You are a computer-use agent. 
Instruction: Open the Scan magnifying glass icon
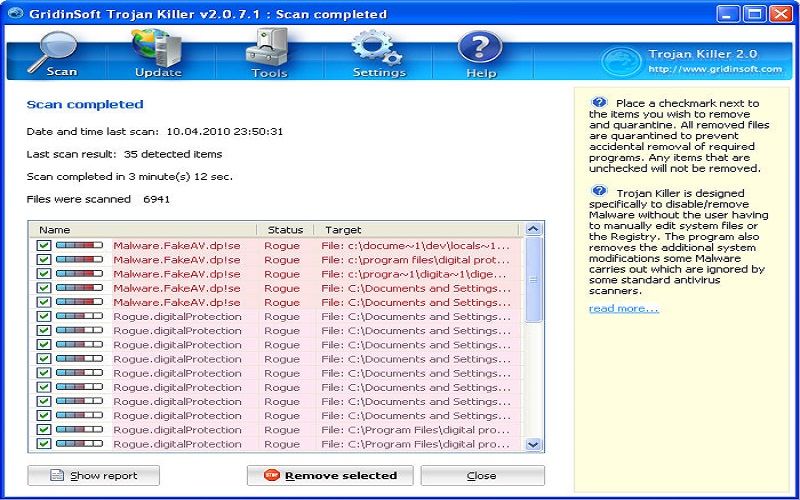pos(52,51)
